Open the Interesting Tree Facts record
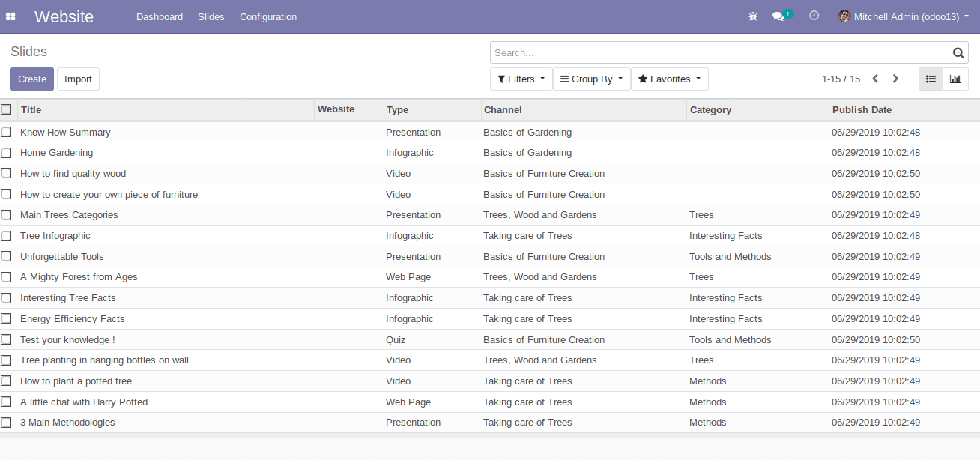 click(68, 298)
